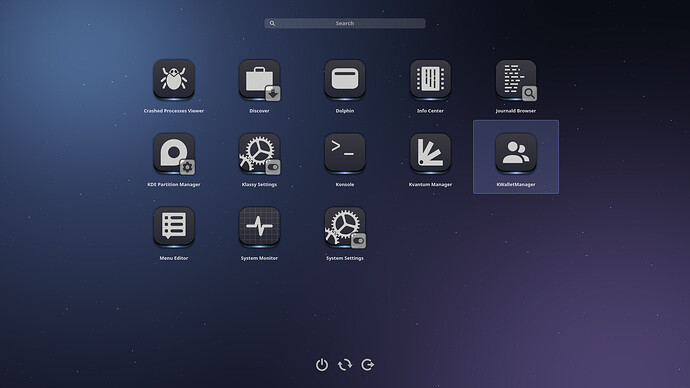The width and height of the screenshot is (690, 388).
Task: Click the "Kvantum Manager" label text
Action: [430, 184]
